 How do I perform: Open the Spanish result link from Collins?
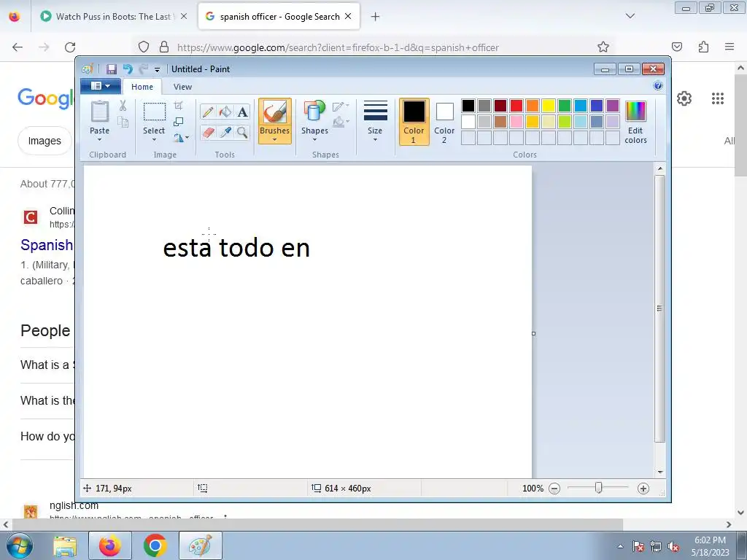pyautogui.click(x=47, y=245)
